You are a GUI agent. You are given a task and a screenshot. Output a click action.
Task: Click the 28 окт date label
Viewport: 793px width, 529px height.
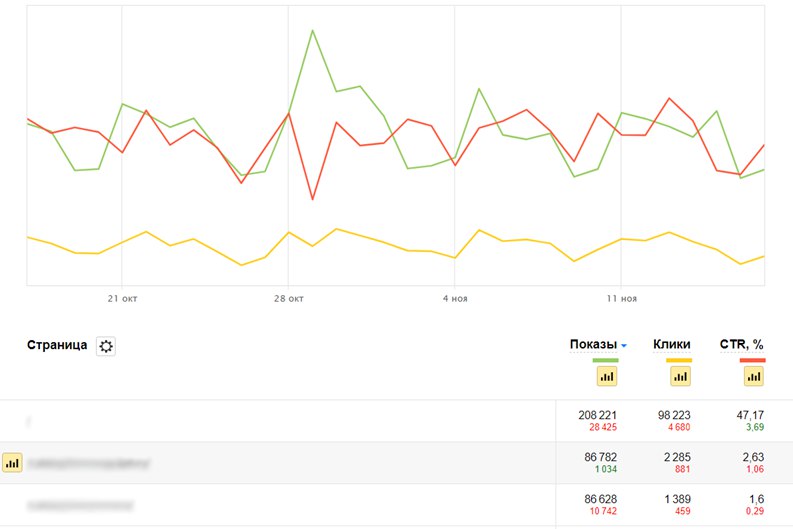(x=288, y=298)
